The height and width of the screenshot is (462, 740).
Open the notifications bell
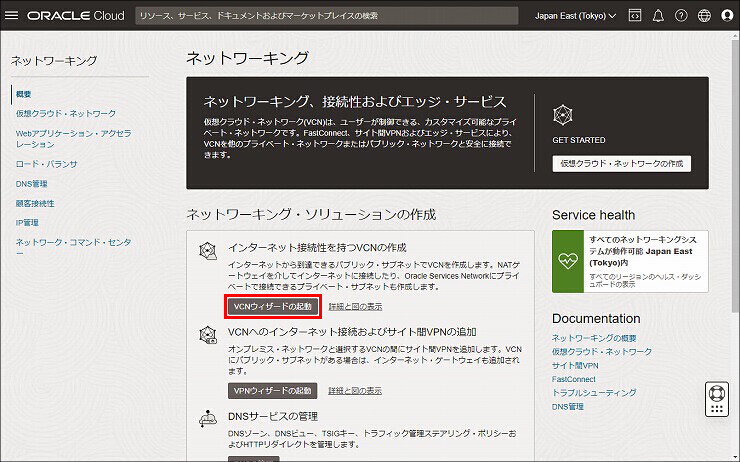point(658,16)
